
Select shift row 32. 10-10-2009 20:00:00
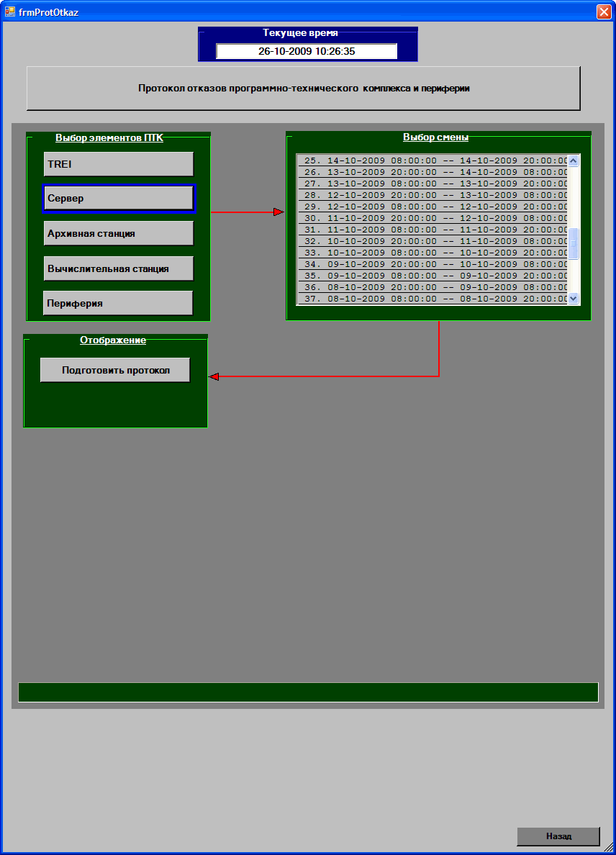[x=432, y=241]
